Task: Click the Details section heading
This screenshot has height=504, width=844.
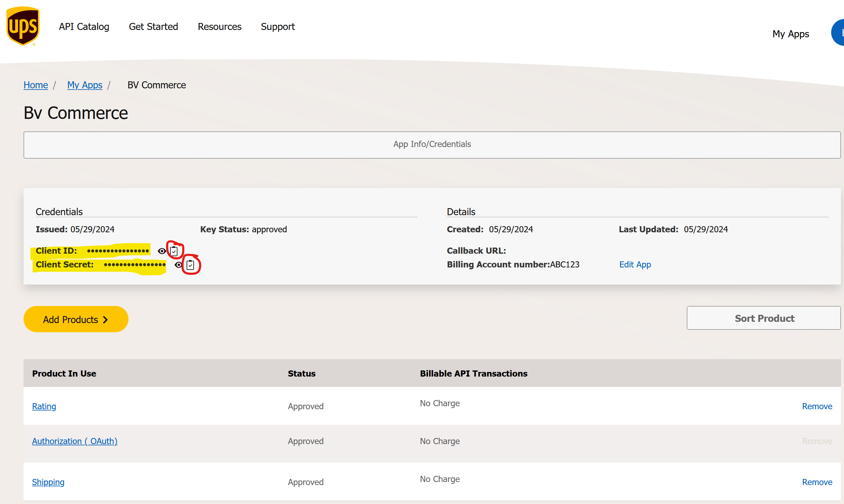Action: pyautogui.click(x=461, y=212)
